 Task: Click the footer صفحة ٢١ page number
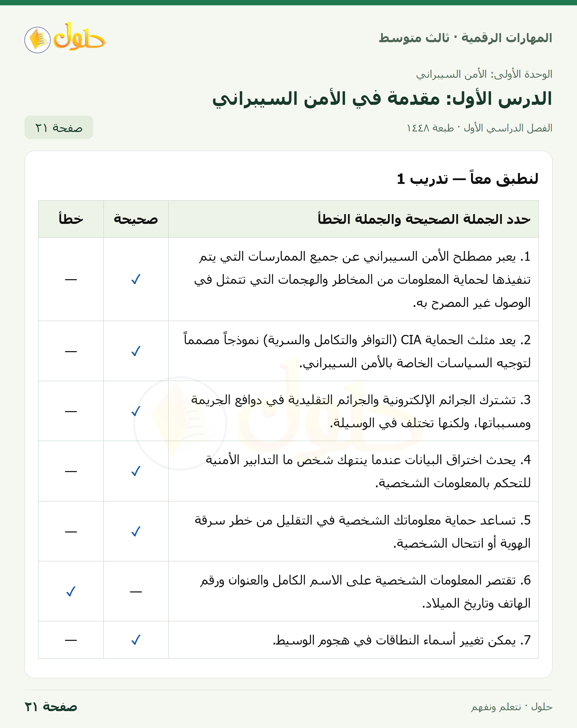click(51, 707)
